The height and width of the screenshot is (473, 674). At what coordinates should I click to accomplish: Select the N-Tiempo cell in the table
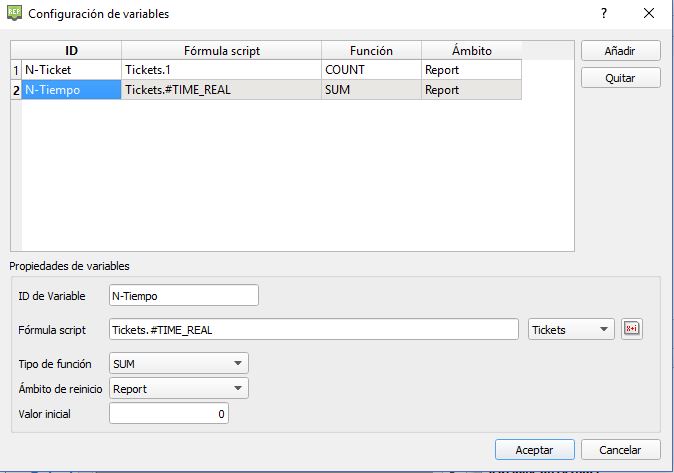[71, 90]
